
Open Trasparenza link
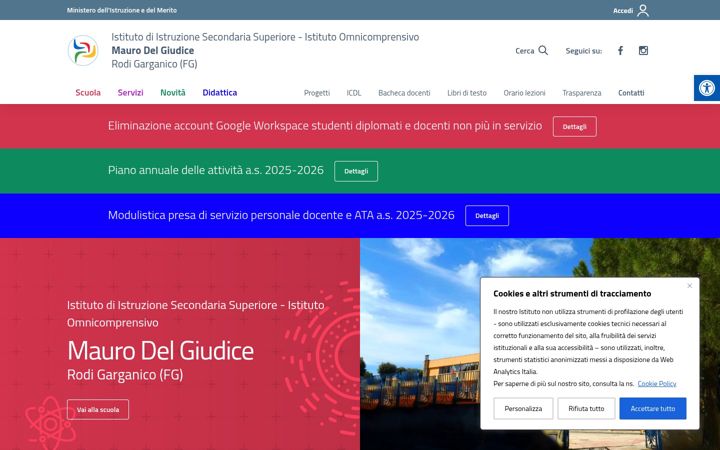tap(582, 93)
